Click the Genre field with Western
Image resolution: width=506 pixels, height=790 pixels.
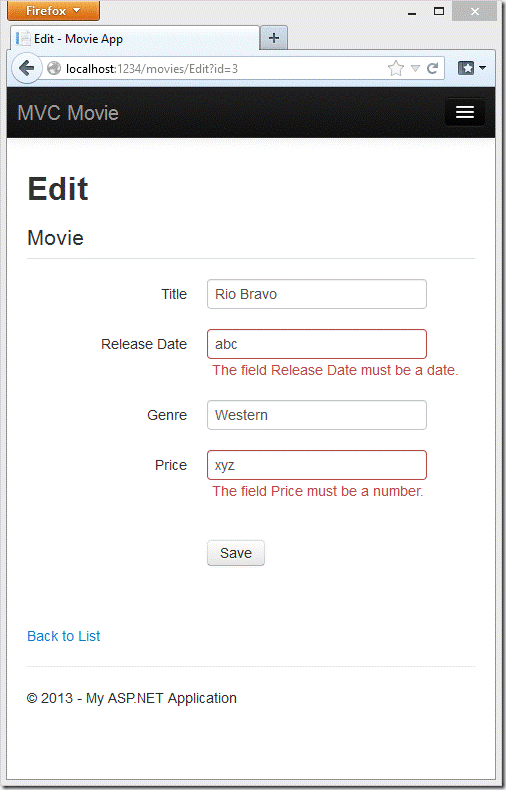pos(317,415)
